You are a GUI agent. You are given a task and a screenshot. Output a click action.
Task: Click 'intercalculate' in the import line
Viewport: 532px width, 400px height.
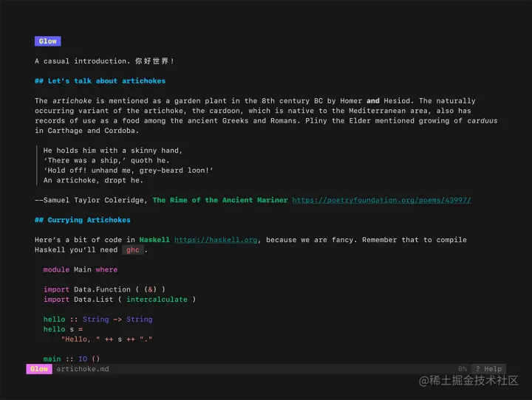157,300
